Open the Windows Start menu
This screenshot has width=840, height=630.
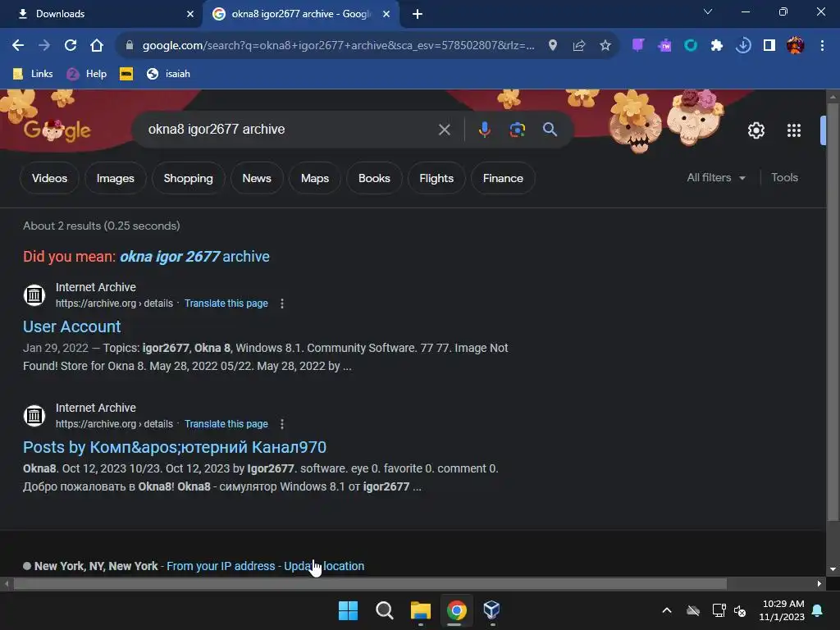(348, 610)
